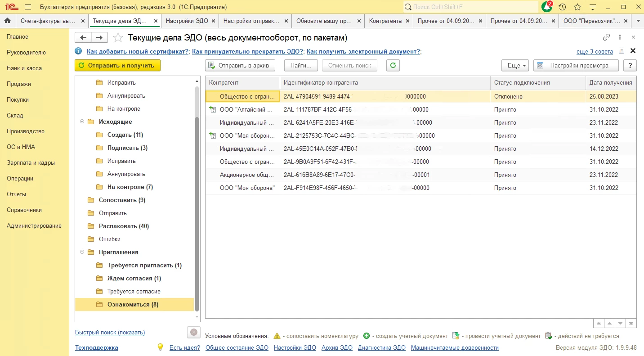The image size is (644, 356).
Task: Go forward with the right arrow button
Action: click(x=99, y=38)
